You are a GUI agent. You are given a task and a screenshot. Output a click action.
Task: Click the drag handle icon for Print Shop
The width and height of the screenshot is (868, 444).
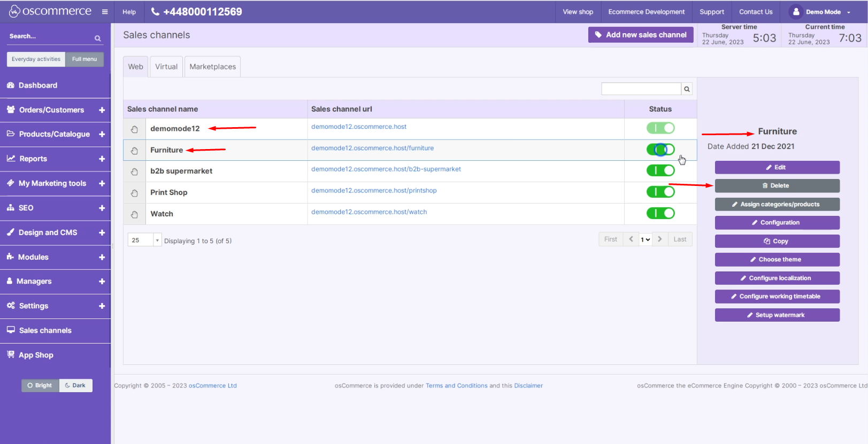click(x=134, y=193)
